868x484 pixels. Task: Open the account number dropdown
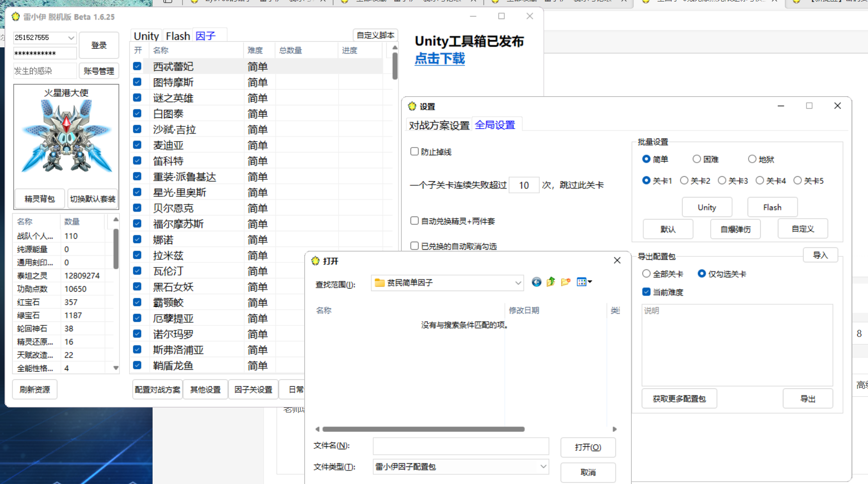[x=71, y=37]
